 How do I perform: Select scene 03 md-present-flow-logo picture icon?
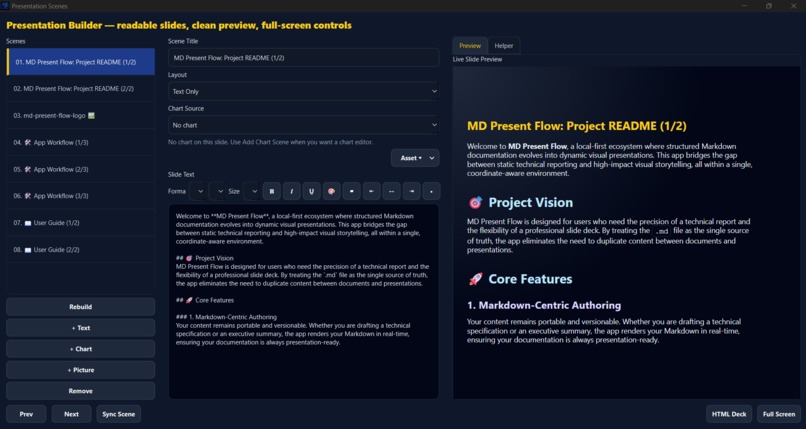click(x=91, y=116)
